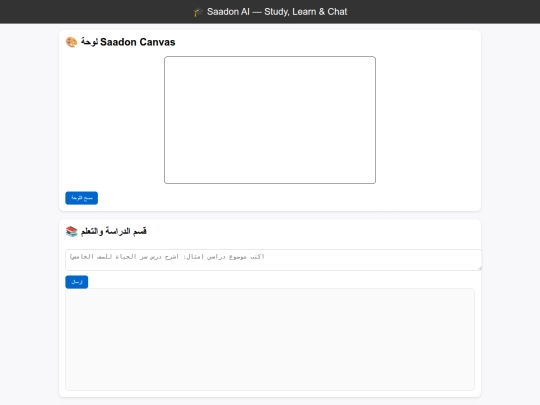Focus the study topic text input field
This screenshot has height=405, width=540.
[x=273, y=260]
